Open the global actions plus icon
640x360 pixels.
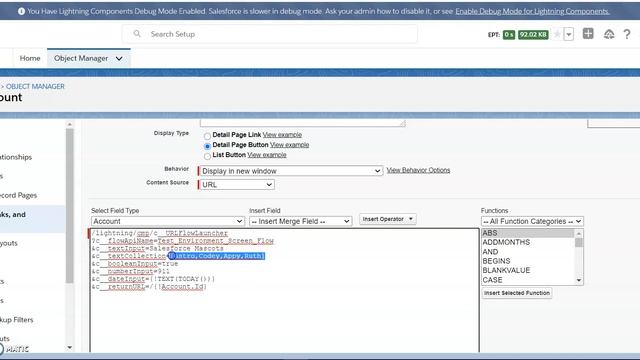588,34
